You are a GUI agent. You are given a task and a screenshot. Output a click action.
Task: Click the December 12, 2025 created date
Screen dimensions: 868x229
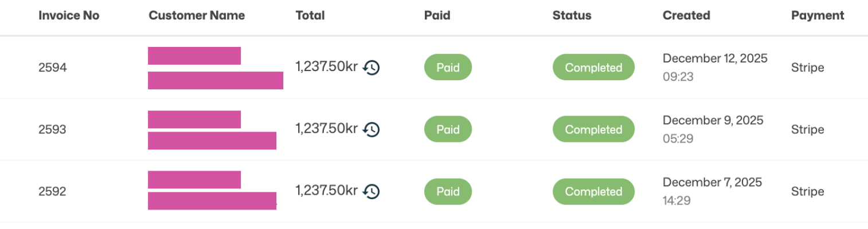point(715,58)
